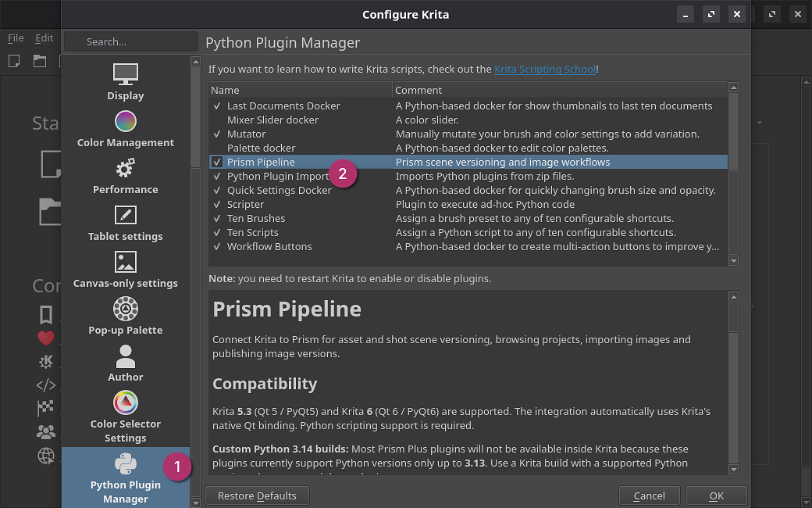Screen dimensions: 812x508
Task: Select Python Plugin Manager in sidebar
Action: tap(126, 478)
